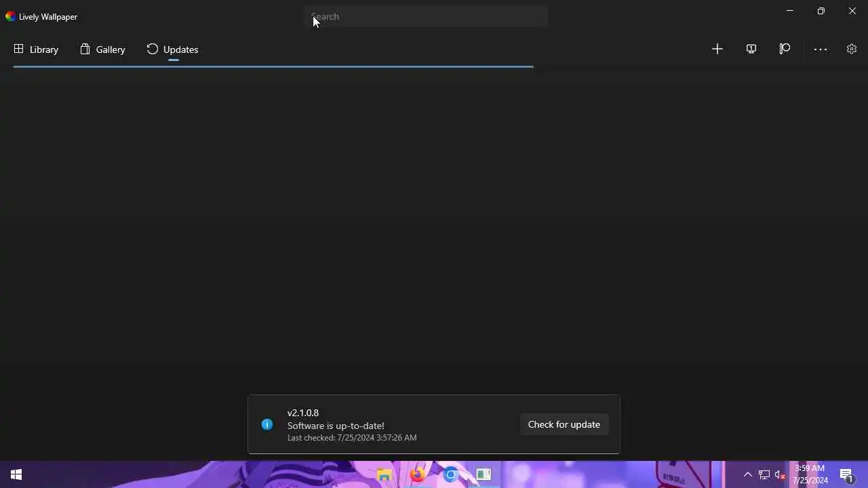Open the Chrome browser in the taskbar
Viewport: 868px width, 488px height.
[450, 474]
